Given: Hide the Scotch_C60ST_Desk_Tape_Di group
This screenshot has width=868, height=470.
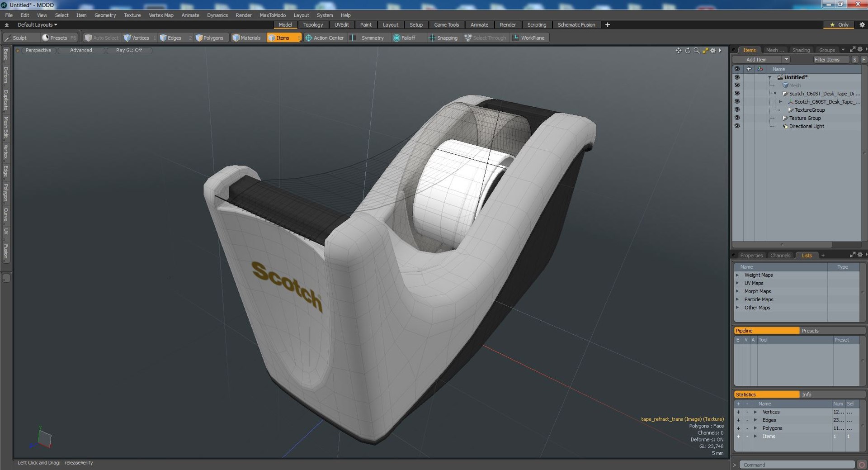Looking at the screenshot, I should (x=737, y=93).
